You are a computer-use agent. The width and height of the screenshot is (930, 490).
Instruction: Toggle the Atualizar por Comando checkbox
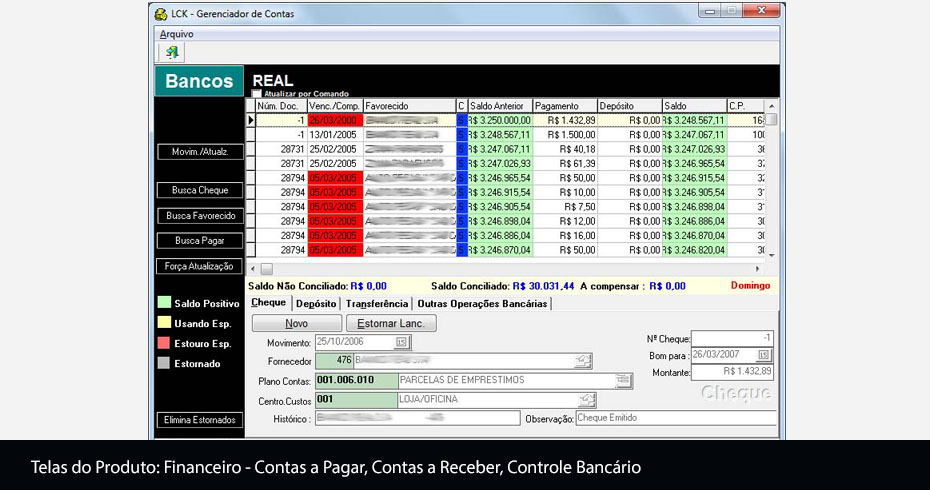(257, 94)
